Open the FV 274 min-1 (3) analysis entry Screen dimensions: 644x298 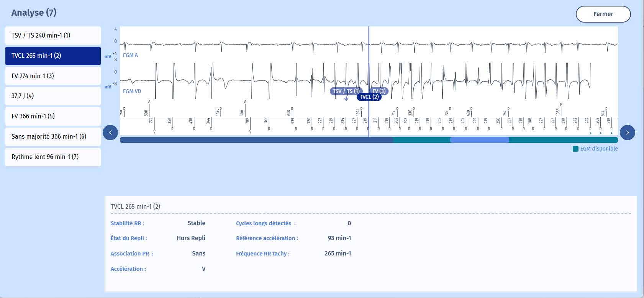[x=53, y=76]
